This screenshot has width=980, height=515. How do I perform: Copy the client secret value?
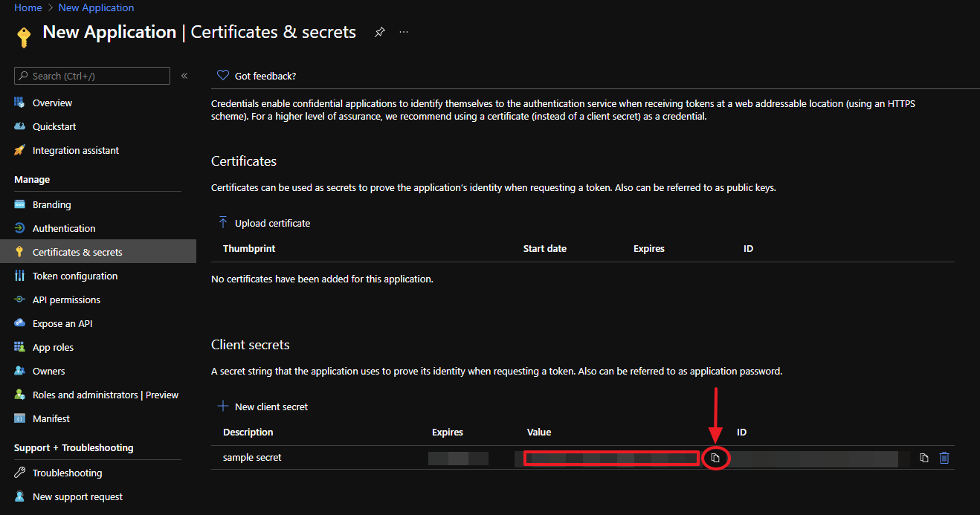715,458
